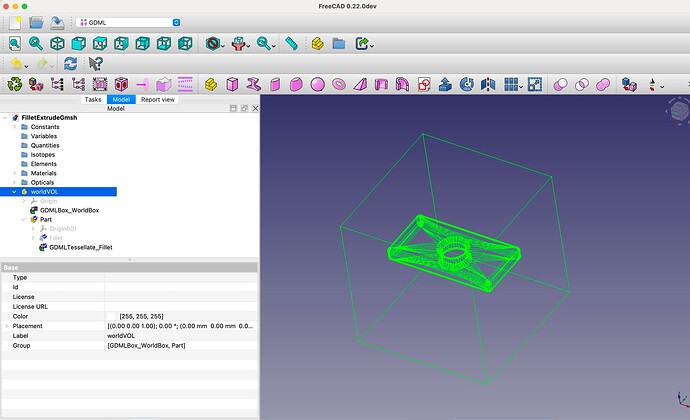
Task: Switch to the Report view tab
Action: [158, 99]
